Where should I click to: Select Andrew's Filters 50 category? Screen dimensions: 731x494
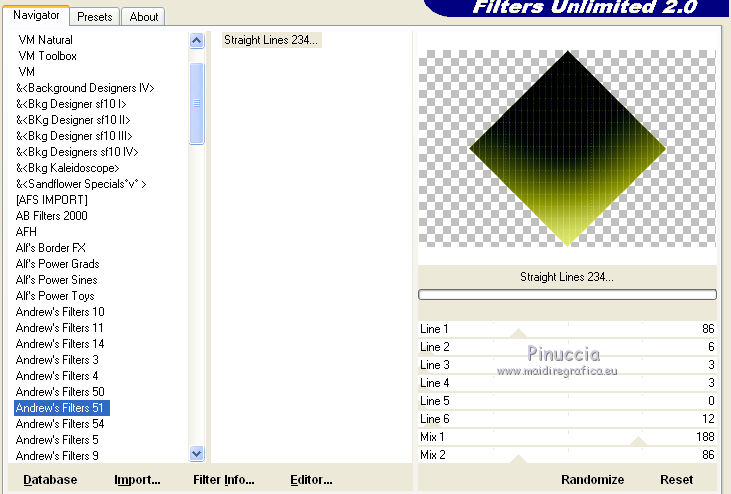pyautogui.click(x=60, y=392)
